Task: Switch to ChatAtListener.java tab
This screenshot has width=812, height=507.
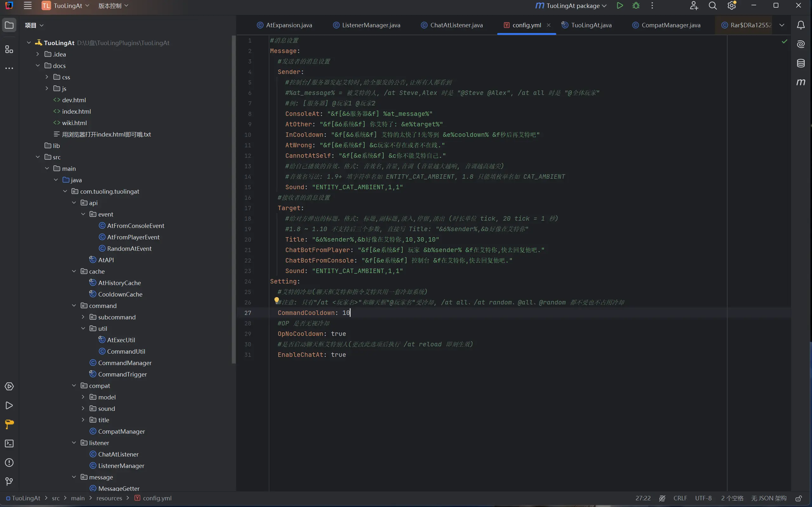Action: click(x=452, y=25)
